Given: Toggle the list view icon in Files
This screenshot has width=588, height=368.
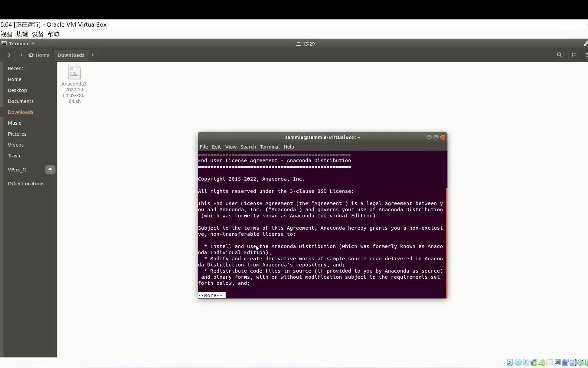Looking at the screenshot, I should tap(574, 55).
